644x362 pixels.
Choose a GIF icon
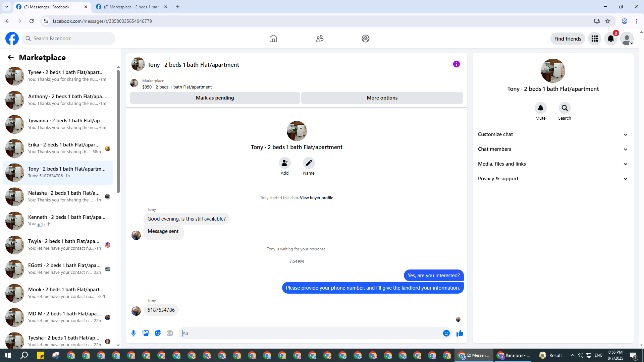[170, 333]
